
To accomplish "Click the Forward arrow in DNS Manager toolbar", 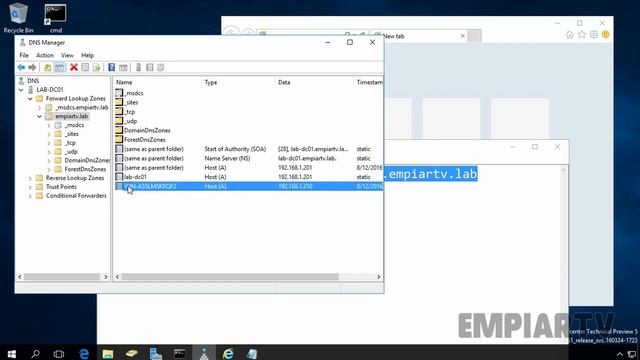I will point(32,67).
